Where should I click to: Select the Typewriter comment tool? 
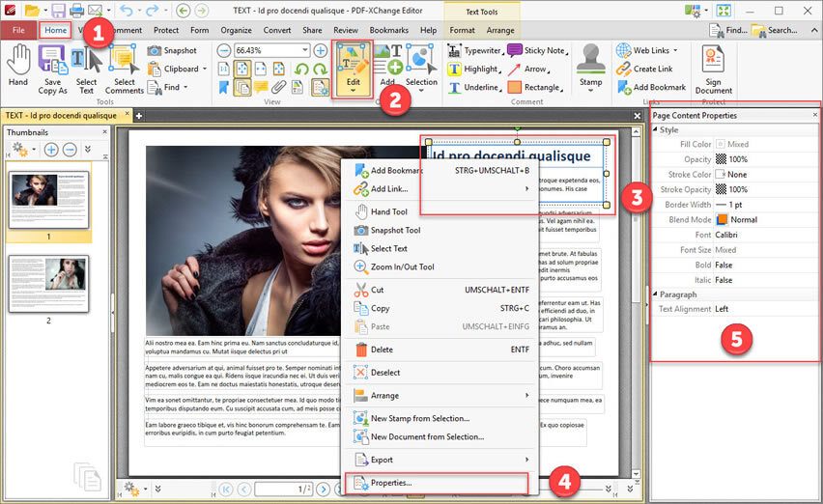(474, 50)
